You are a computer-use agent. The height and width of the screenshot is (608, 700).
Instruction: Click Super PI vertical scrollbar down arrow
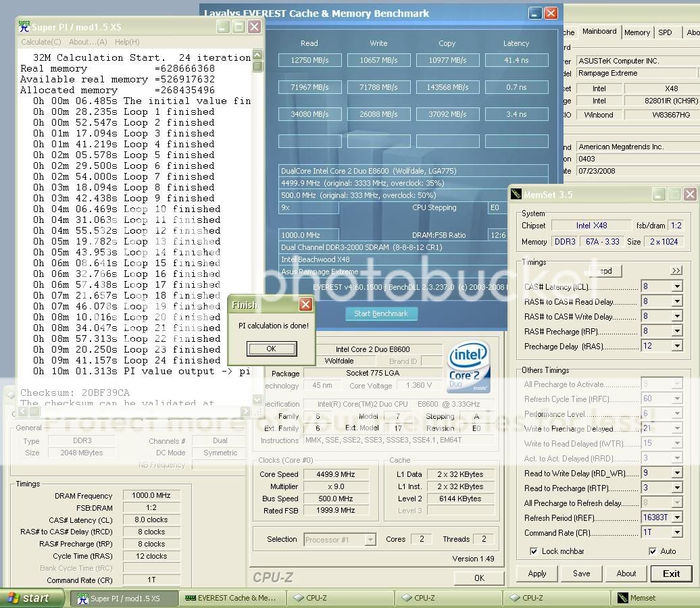coord(257,399)
